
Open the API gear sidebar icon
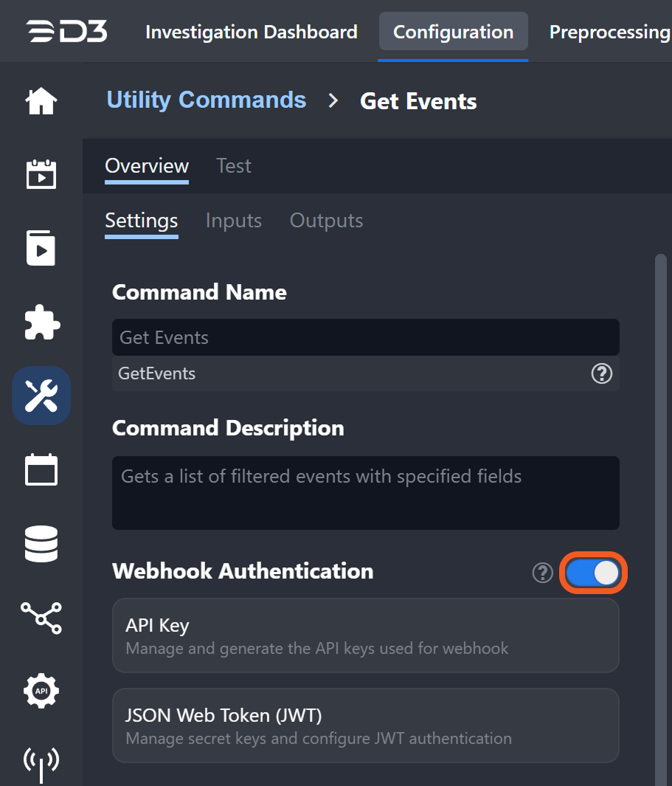(x=41, y=691)
